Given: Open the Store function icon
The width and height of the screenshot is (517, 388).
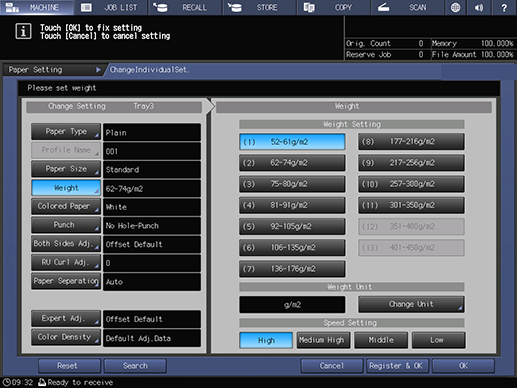Looking at the screenshot, I should point(235,7).
